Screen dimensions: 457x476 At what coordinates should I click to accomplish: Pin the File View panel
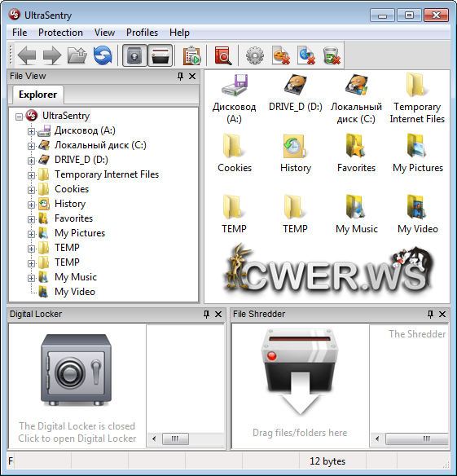point(180,76)
